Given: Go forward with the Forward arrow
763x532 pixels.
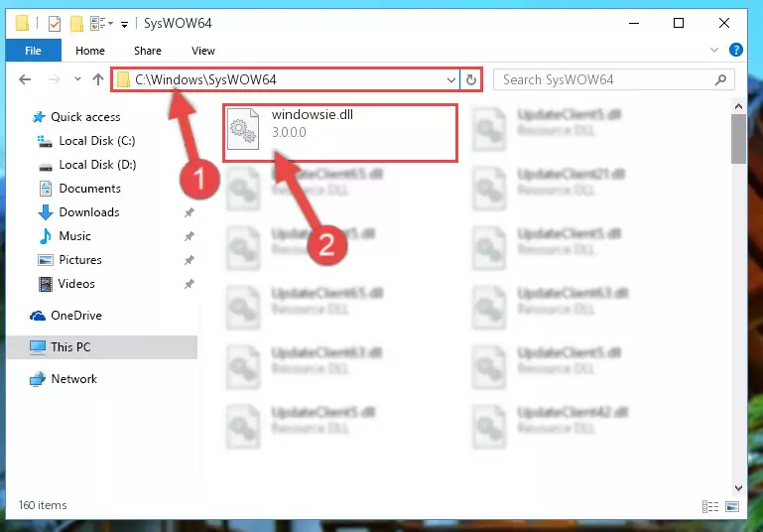Looking at the screenshot, I should click(54, 79).
